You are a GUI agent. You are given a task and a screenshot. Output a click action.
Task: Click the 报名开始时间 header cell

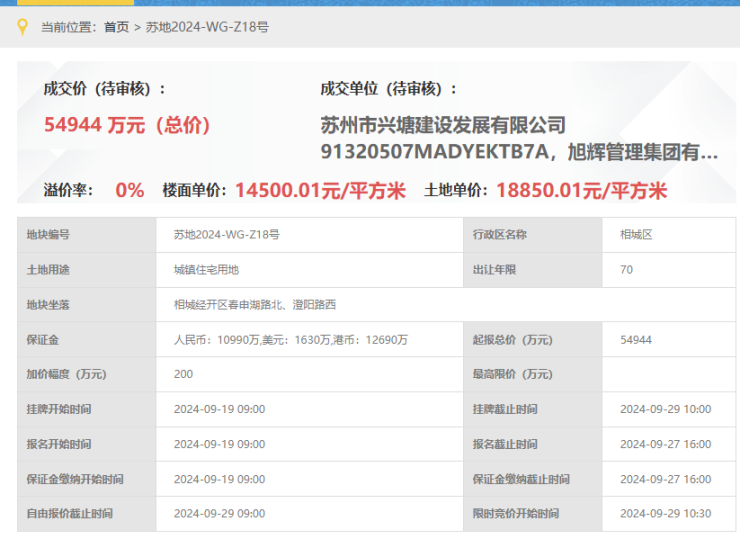(87, 444)
